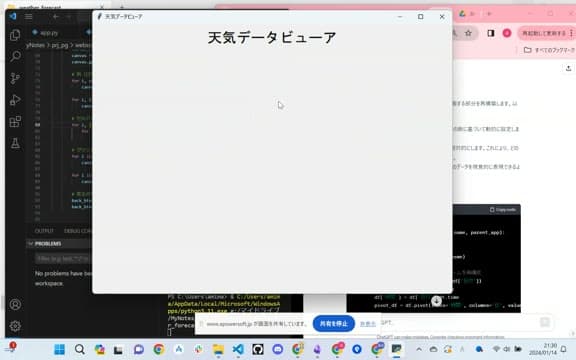Show hidden system tray icons chevron
Screen dimensions: 576x360
(419, 349)
